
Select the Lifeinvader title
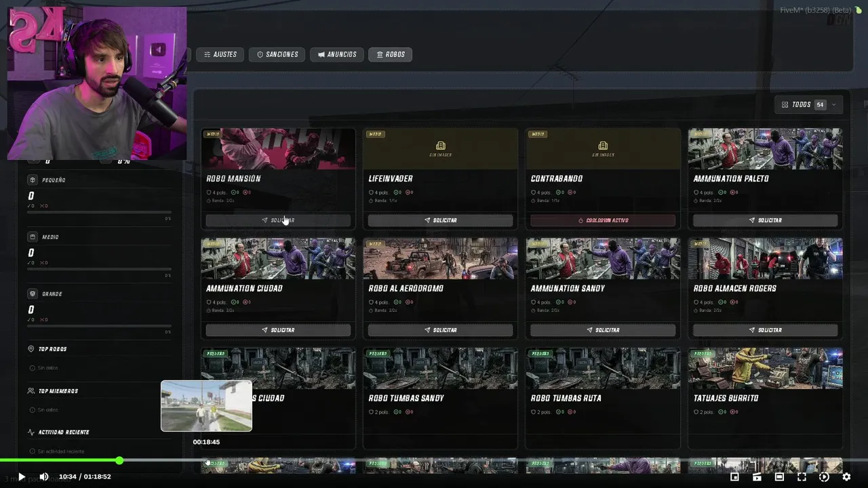pyautogui.click(x=391, y=179)
